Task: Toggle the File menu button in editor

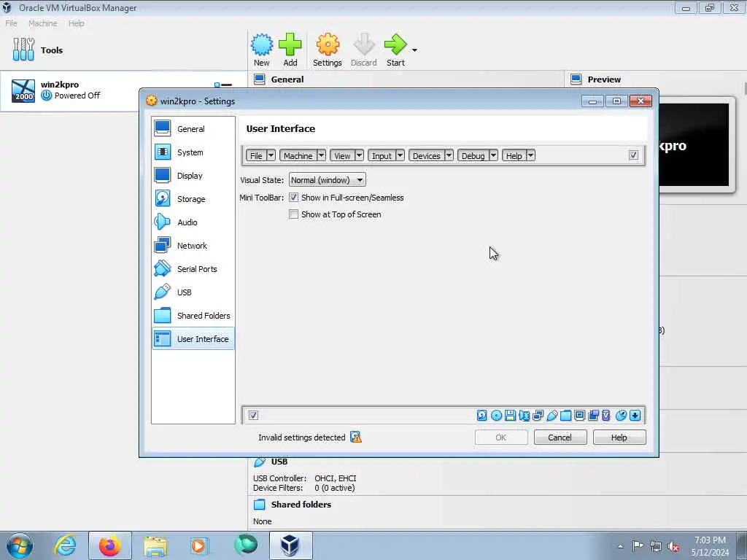Action: [256, 155]
